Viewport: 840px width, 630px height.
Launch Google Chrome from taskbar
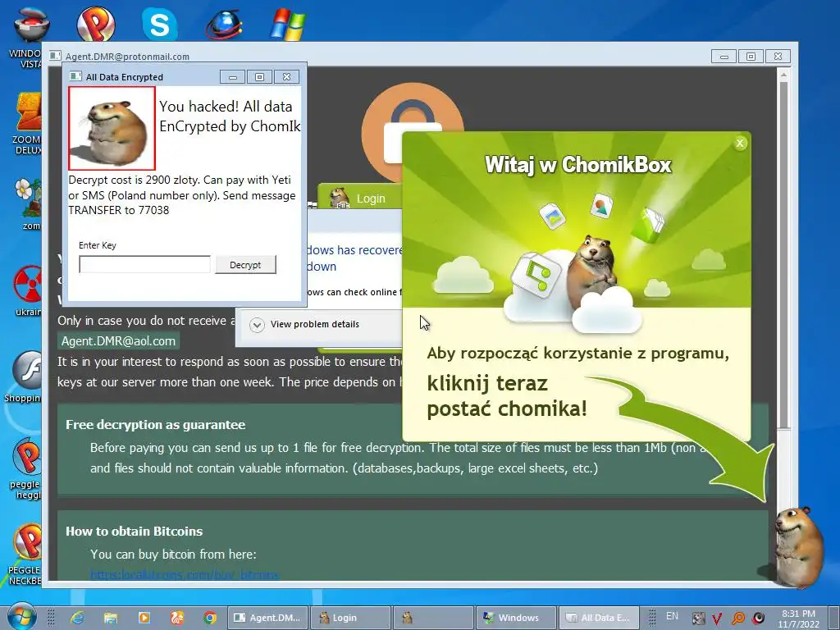click(x=210, y=618)
